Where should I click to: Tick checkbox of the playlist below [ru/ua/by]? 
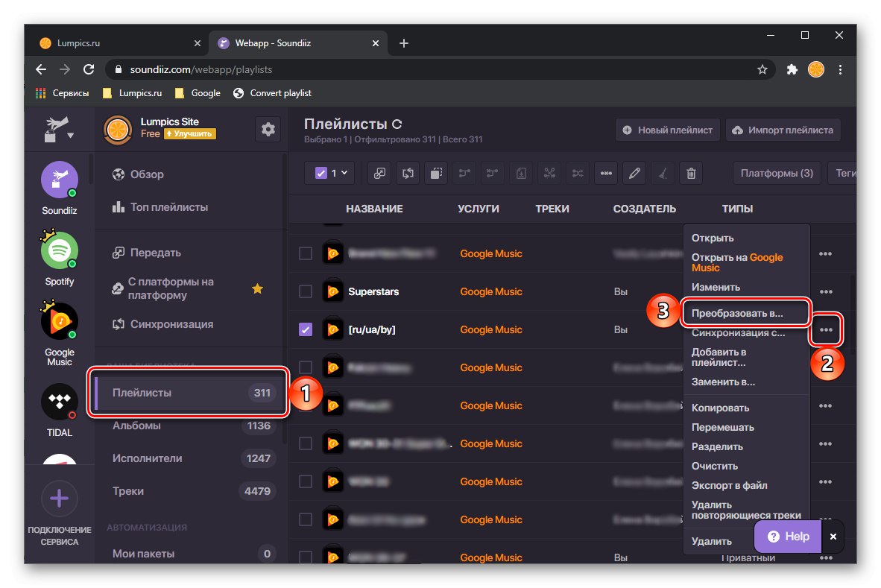pyautogui.click(x=305, y=367)
